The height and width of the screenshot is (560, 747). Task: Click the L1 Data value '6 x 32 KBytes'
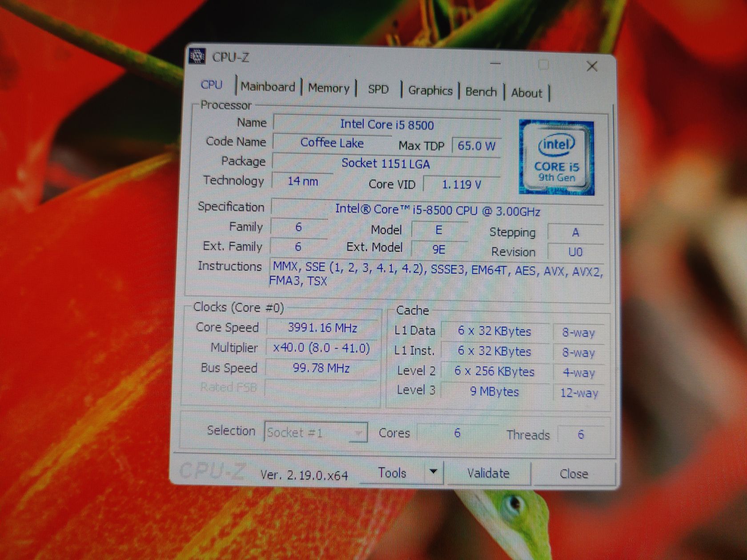[x=494, y=331]
